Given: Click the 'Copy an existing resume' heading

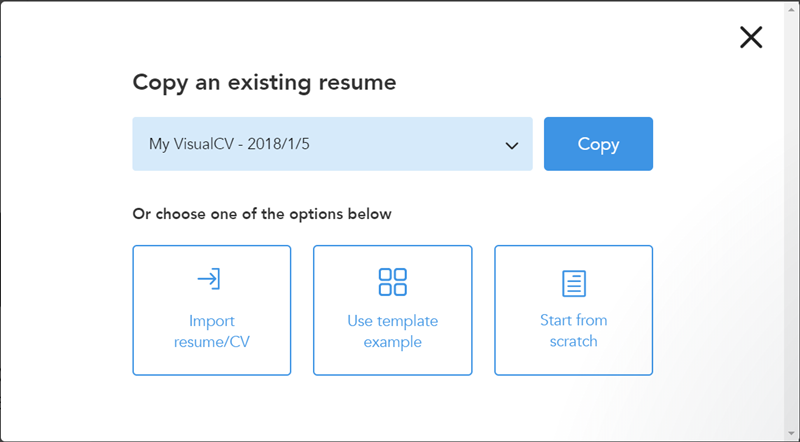Looking at the screenshot, I should 264,82.
